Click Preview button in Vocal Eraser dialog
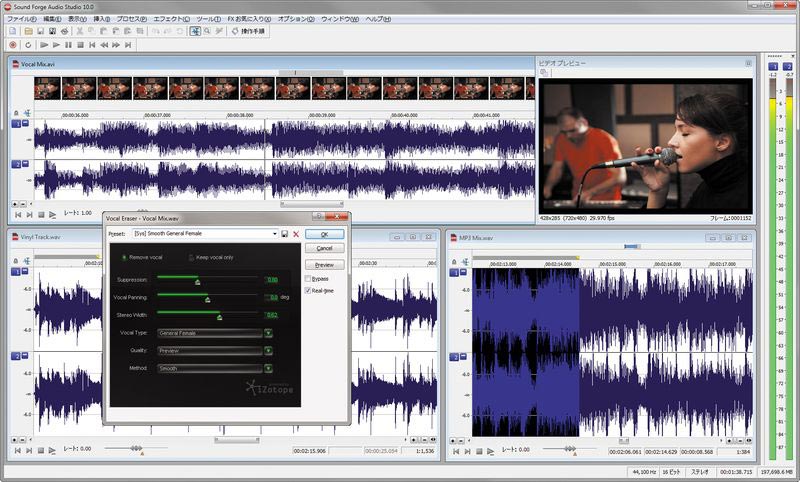Image resolution: width=800 pixels, height=482 pixels. (324, 265)
